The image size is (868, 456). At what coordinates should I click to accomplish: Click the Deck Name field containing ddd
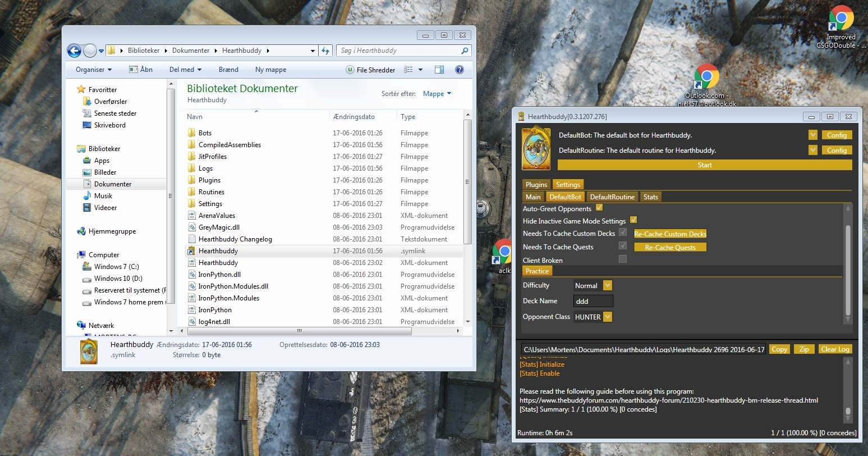[593, 301]
